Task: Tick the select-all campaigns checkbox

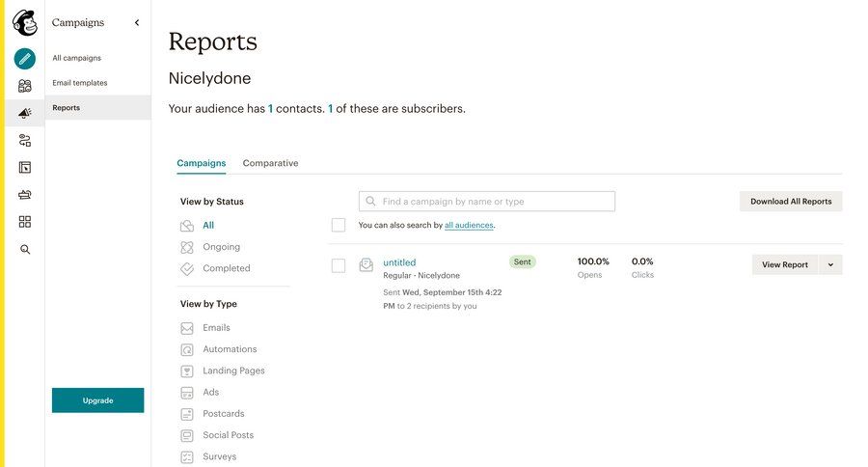Action: pyautogui.click(x=339, y=225)
